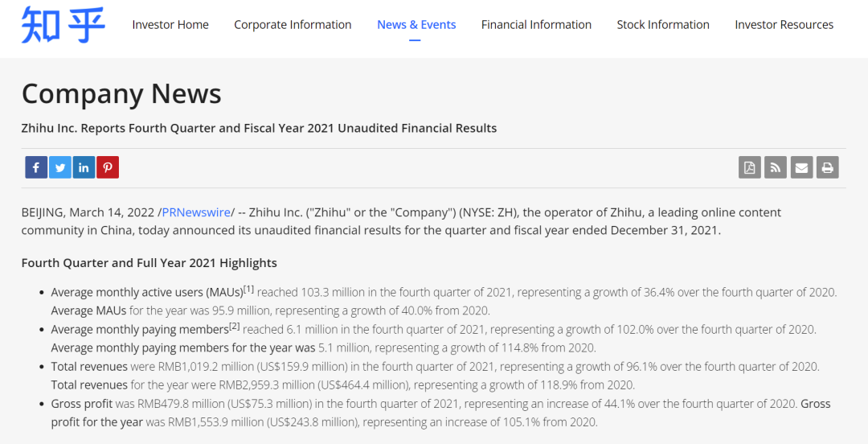The width and height of the screenshot is (868, 444).
Task: Open Stock Information menu
Action: pos(663,25)
